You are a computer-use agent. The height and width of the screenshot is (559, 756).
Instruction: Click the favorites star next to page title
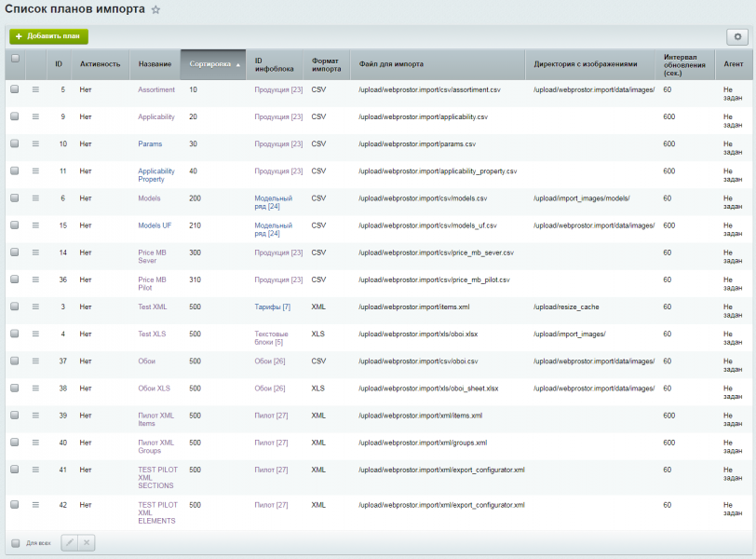(155, 9)
